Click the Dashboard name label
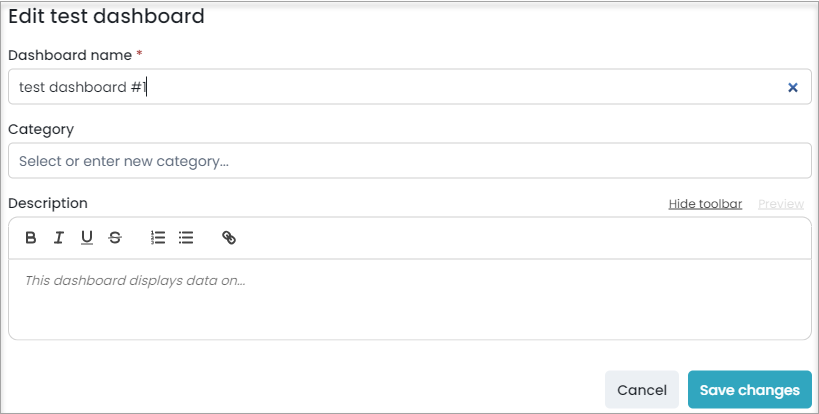819x414 pixels. [x=70, y=55]
